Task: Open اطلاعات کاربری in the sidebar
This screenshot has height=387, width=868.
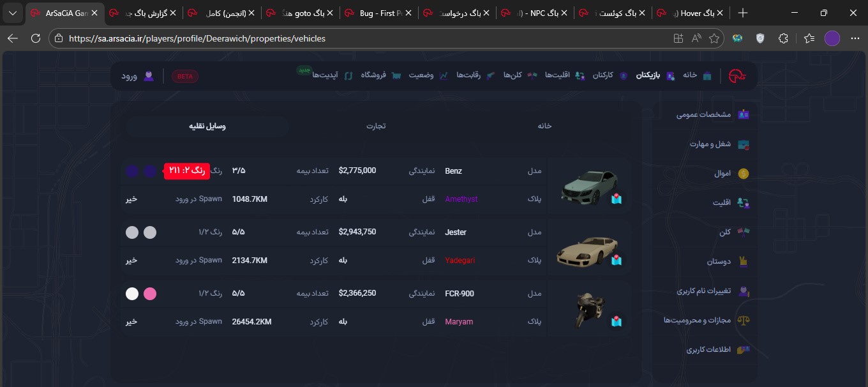Action: [x=718, y=349]
